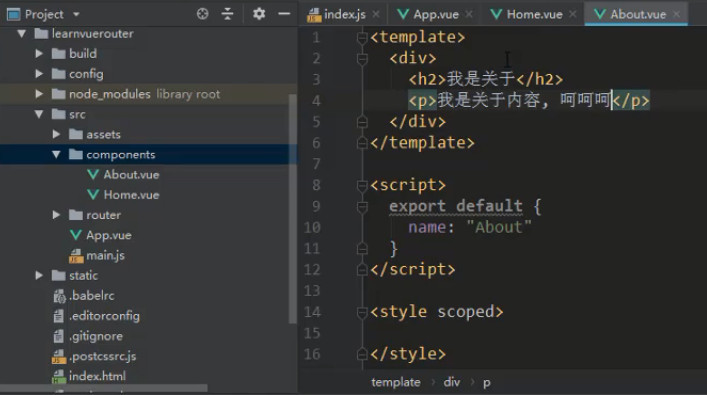This screenshot has width=707, height=395.
Task: Click the .gitignore file icon
Action: [59, 336]
